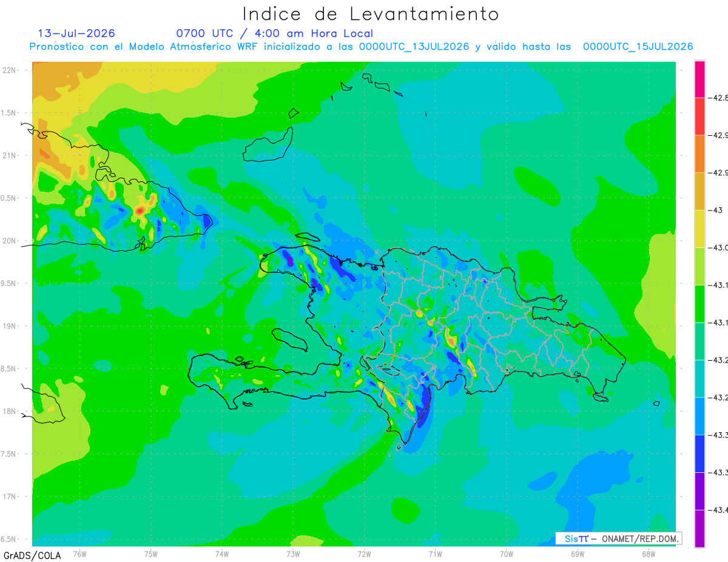Click the "18N" latitude label

pos(9,411)
